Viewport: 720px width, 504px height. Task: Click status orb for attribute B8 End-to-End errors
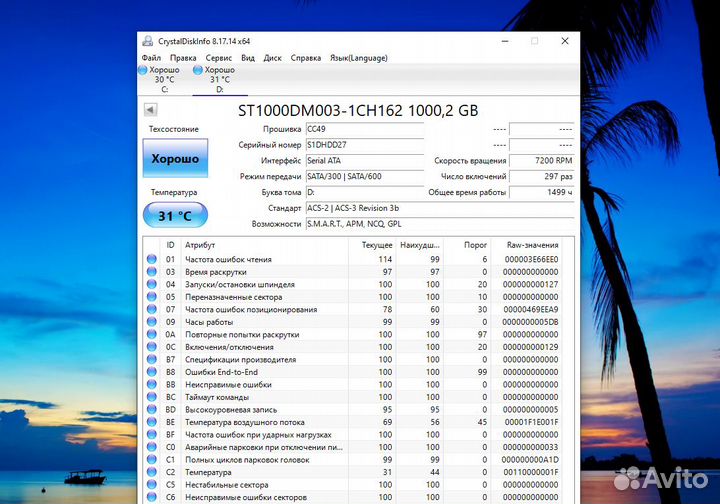[x=152, y=372]
